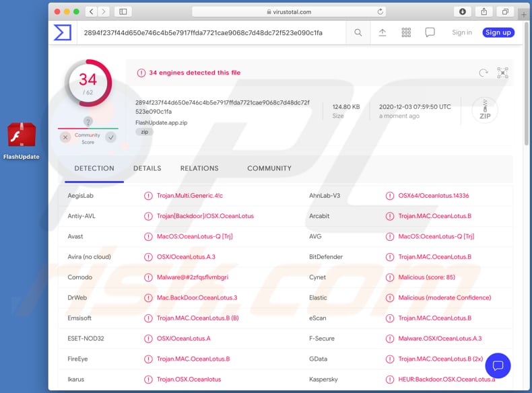The image size is (532, 393).
Task: Click the 124.80 KB size value
Action: 345,107
